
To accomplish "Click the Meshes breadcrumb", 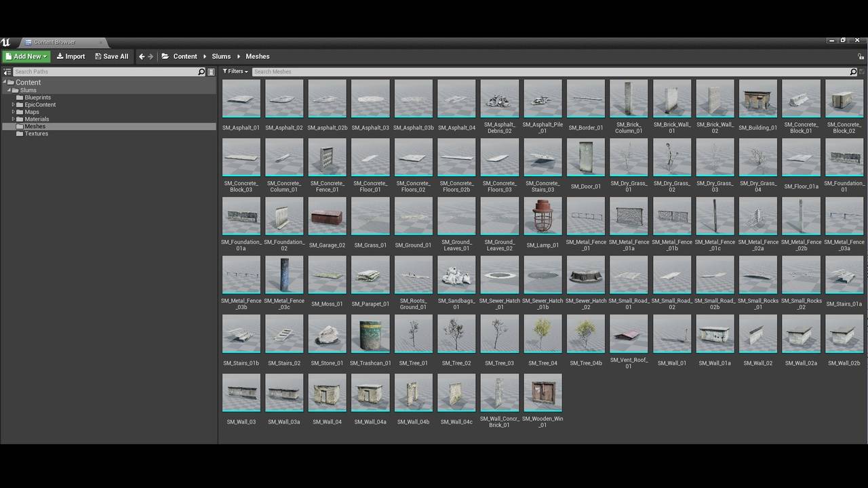I will pos(258,56).
